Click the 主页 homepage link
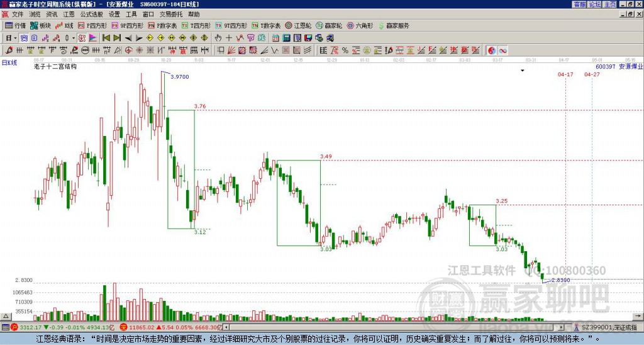 (x=610, y=4)
